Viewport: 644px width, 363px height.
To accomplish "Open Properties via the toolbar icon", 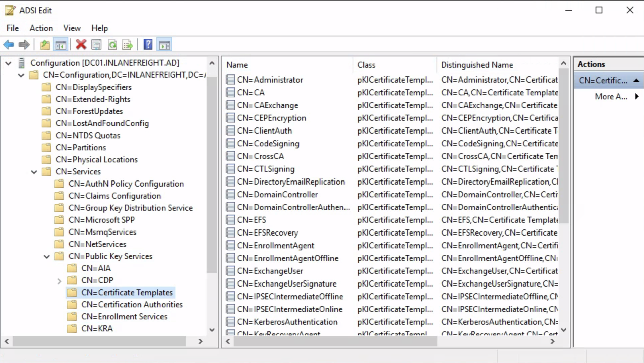I will point(96,45).
